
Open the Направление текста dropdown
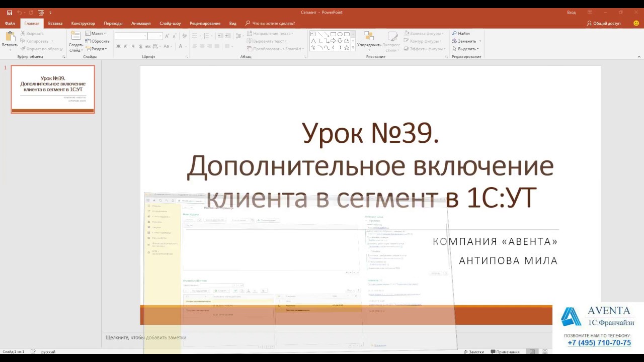pyautogui.click(x=270, y=33)
